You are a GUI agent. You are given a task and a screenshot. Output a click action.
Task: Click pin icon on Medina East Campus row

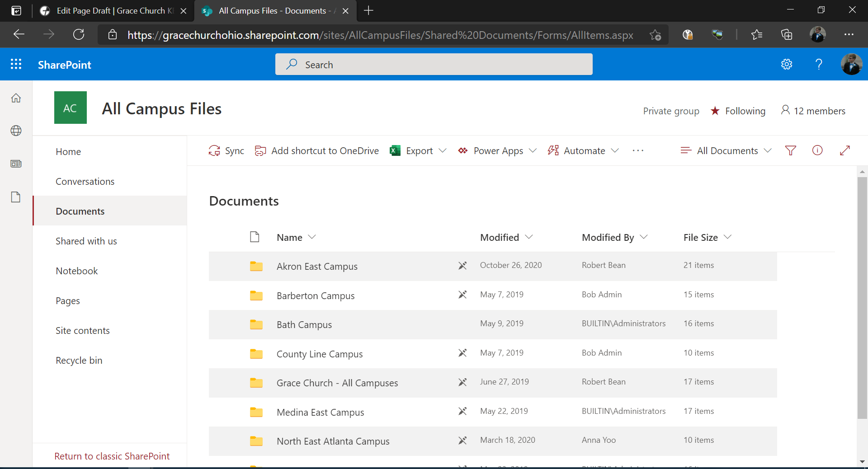click(462, 411)
